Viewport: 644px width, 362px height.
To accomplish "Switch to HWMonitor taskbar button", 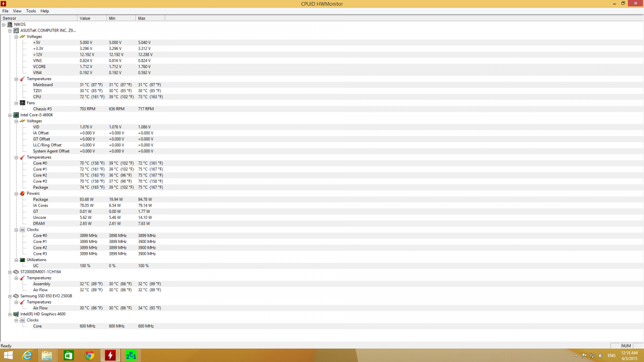I will pyautogui.click(x=110, y=356).
